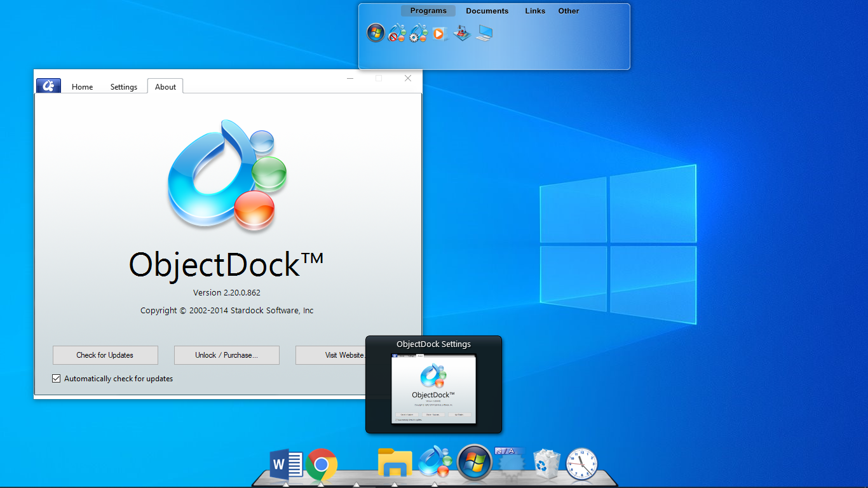The width and height of the screenshot is (868, 488).
Task: Click the computer icon on the tabbed dock
Action: (484, 33)
